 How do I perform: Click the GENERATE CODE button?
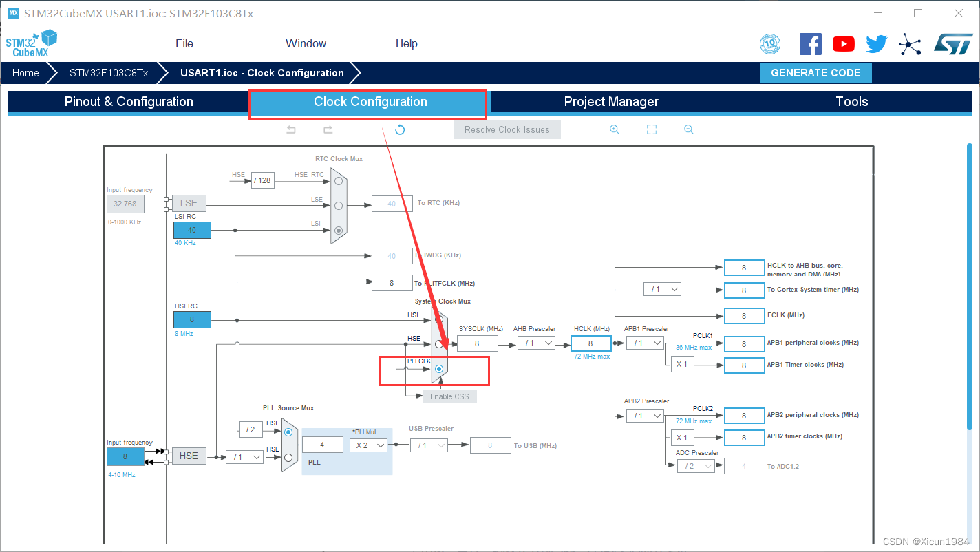816,73
